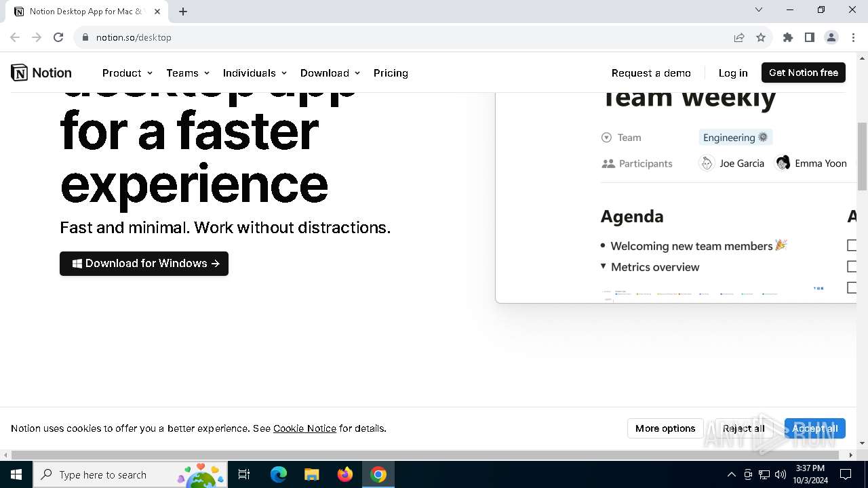Click the vertical page scrollbar thumb
868x488 pixels.
tap(863, 157)
